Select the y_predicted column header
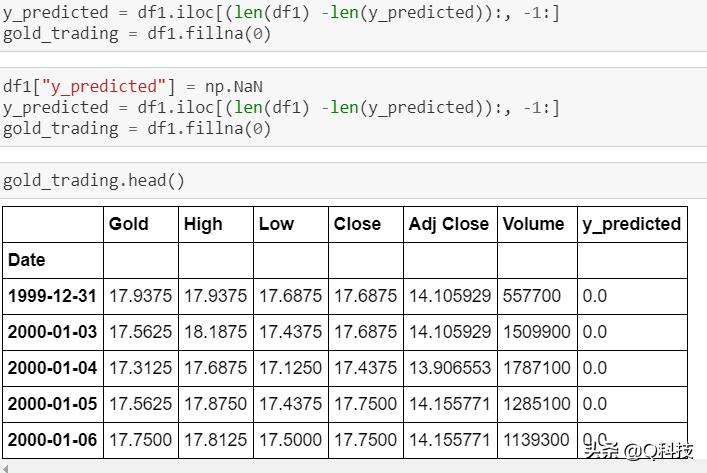The height and width of the screenshot is (473, 707). (x=631, y=224)
